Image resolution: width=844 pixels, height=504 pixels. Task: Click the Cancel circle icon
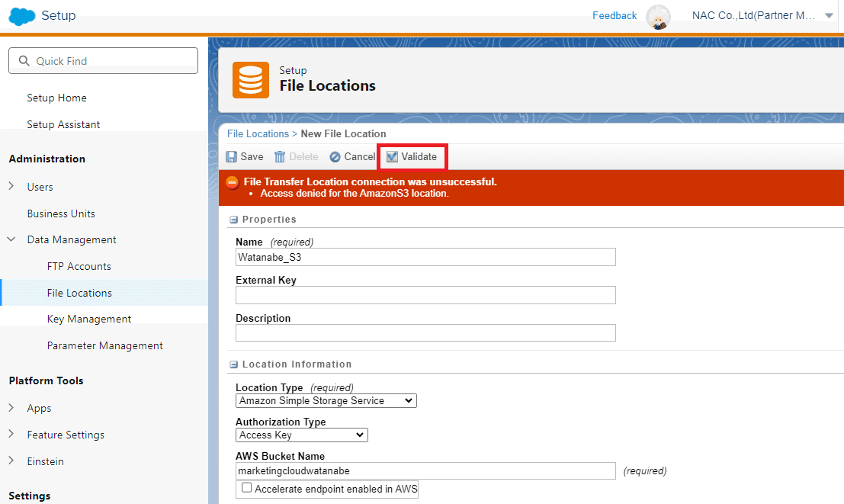335,157
